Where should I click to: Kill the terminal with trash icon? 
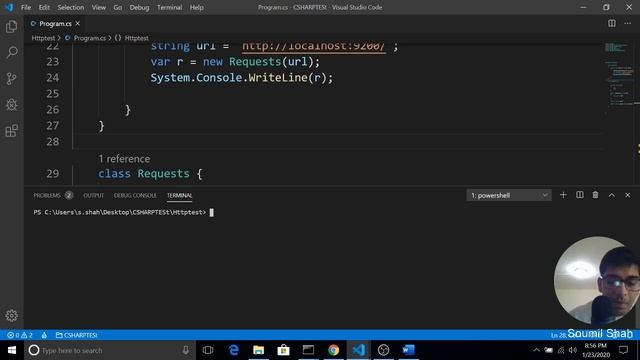596,195
